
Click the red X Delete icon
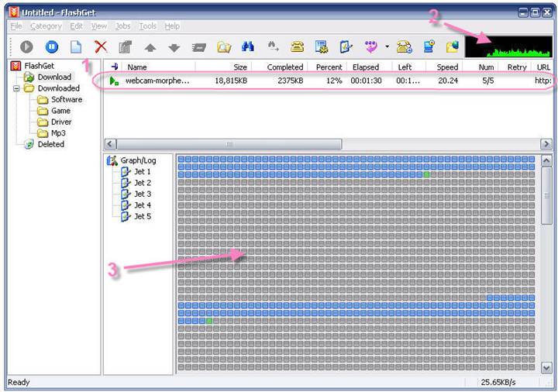(x=101, y=46)
